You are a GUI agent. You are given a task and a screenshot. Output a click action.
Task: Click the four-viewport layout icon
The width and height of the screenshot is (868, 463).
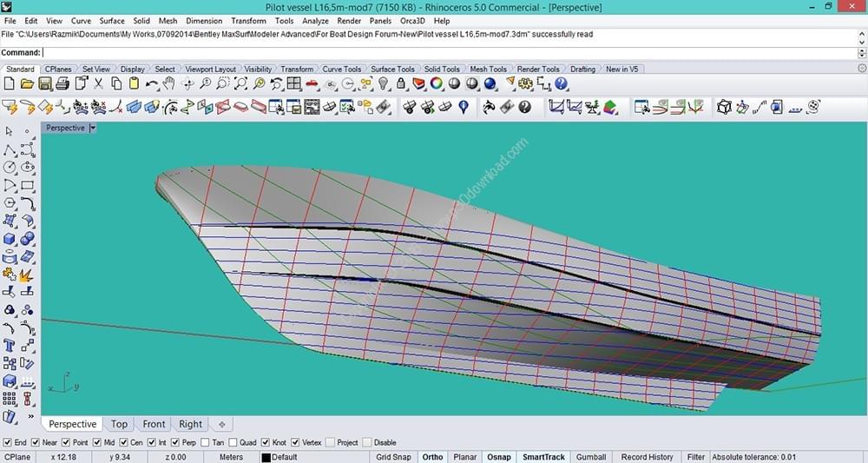[293, 83]
